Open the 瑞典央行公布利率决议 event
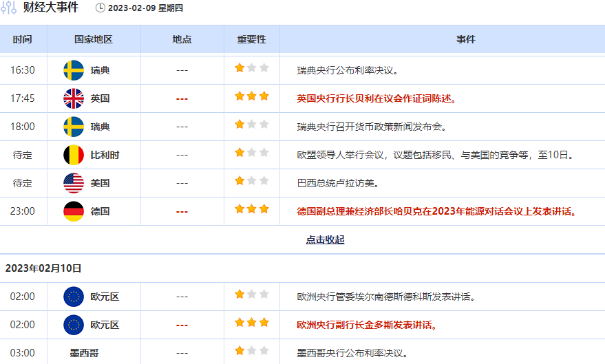The height and width of the screenshot is (364, 605). coord(348,70)
